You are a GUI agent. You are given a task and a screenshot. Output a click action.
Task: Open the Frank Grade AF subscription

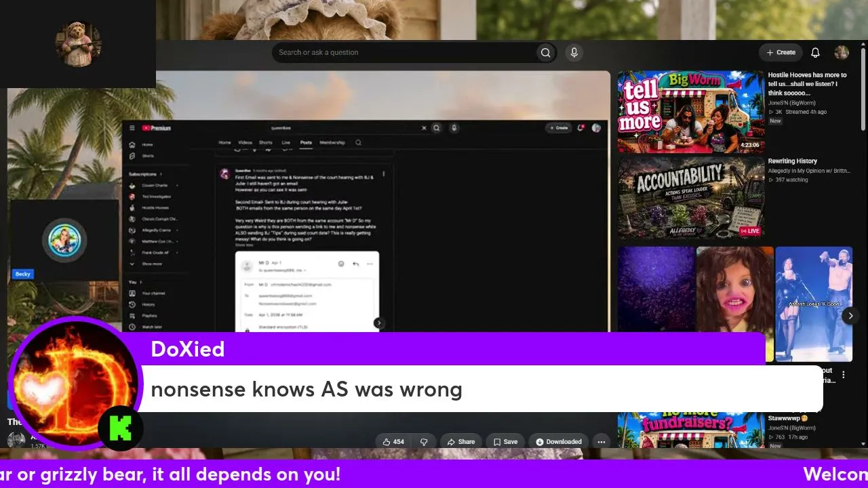[x=155, y=253]
